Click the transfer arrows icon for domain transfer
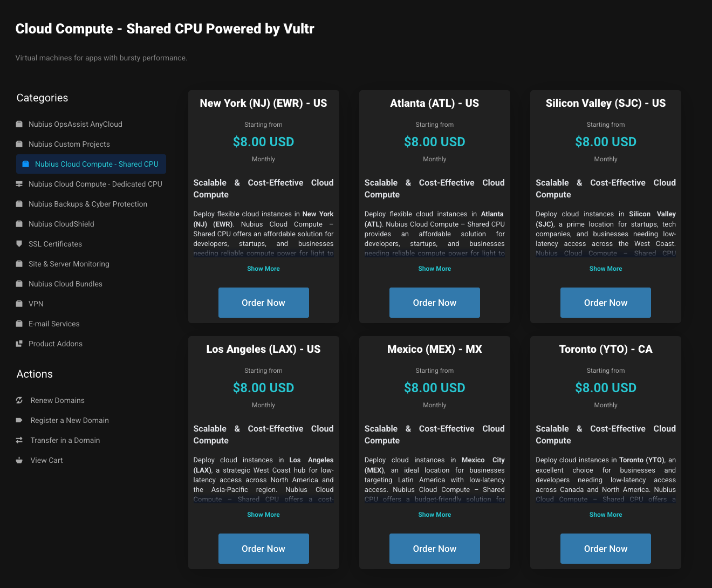 19,440
